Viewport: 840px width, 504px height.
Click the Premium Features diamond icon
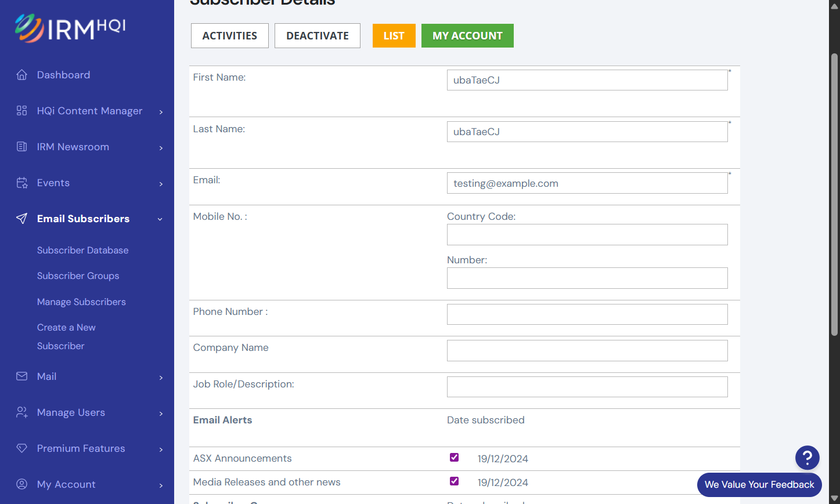[22, 448]
